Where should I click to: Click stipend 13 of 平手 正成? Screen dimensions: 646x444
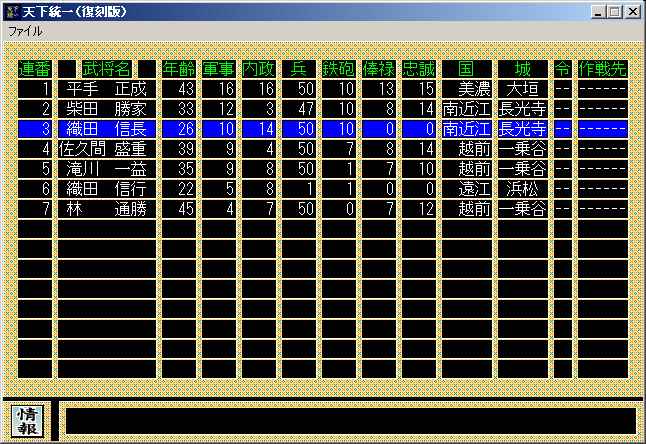click(x=379, y=89)
